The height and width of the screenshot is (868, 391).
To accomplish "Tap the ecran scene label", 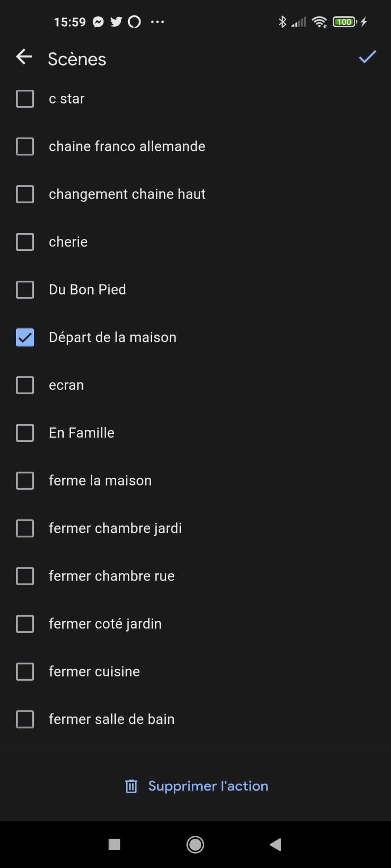I will 66,385.
